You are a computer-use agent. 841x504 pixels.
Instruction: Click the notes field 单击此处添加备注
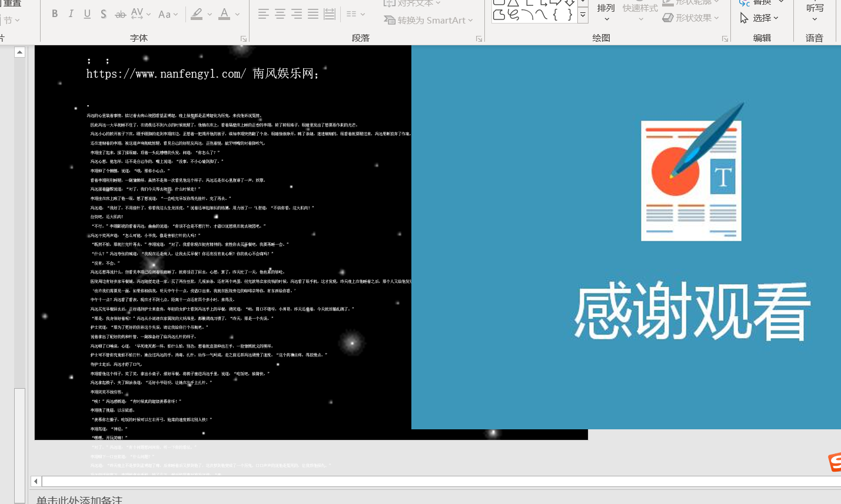79,499
